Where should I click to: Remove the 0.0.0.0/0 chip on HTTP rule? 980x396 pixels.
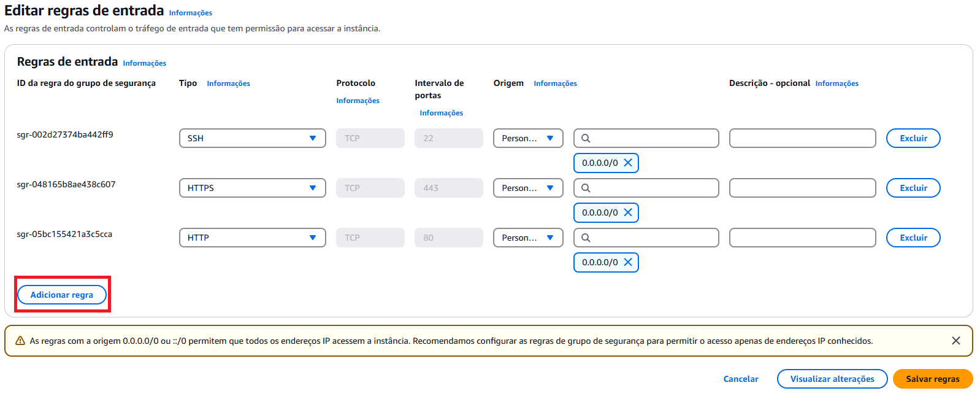point(628,262)
